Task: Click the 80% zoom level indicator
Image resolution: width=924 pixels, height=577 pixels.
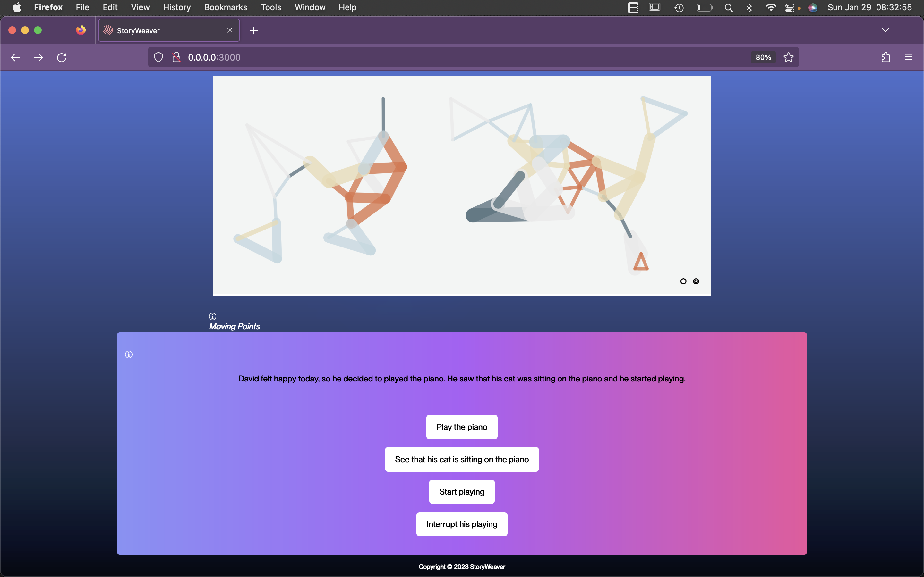Action: click(763, 58)
